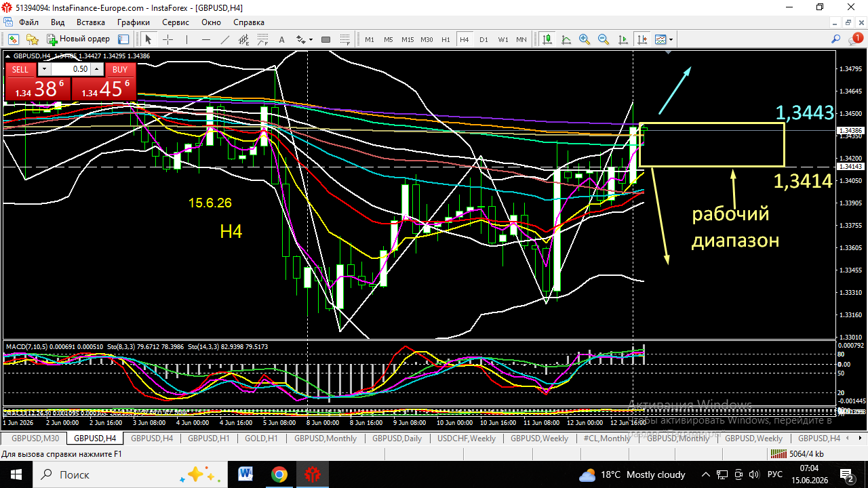868x488 pixels.
Task: Open Microsoft Word from the taskbar
Action: tap(245, 474)
